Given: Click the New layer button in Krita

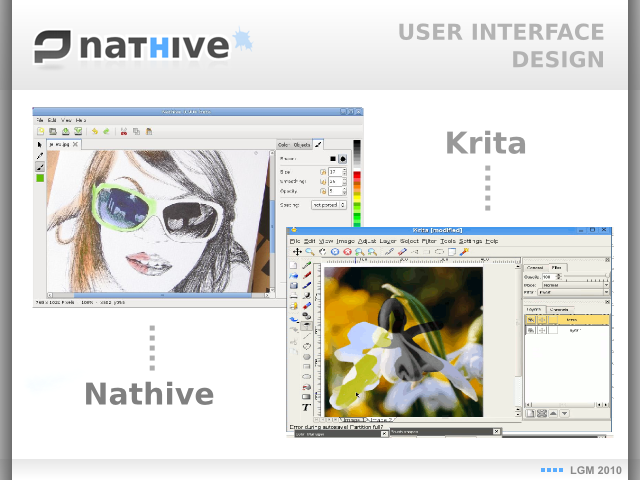Looking at the screenshot, I should click(x=530, y=413).
